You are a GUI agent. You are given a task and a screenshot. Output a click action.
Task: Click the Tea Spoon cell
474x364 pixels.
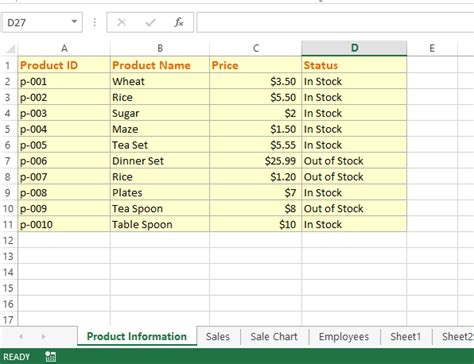(x=160, y=208)
